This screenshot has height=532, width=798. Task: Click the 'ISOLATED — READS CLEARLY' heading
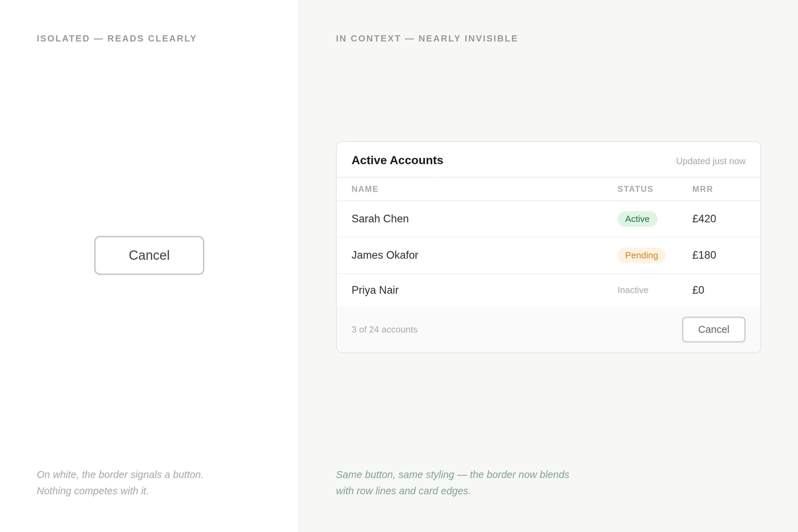pyautogui.click(x=116, y=38)
